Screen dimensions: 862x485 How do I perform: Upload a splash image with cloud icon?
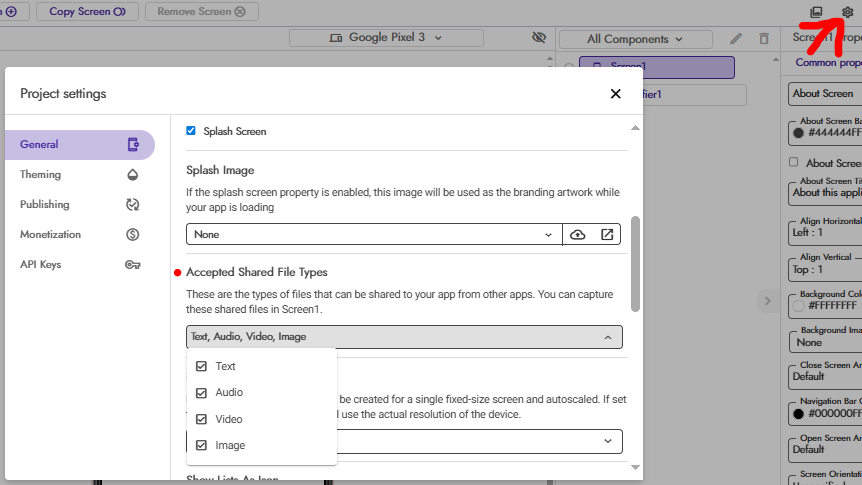578,234
